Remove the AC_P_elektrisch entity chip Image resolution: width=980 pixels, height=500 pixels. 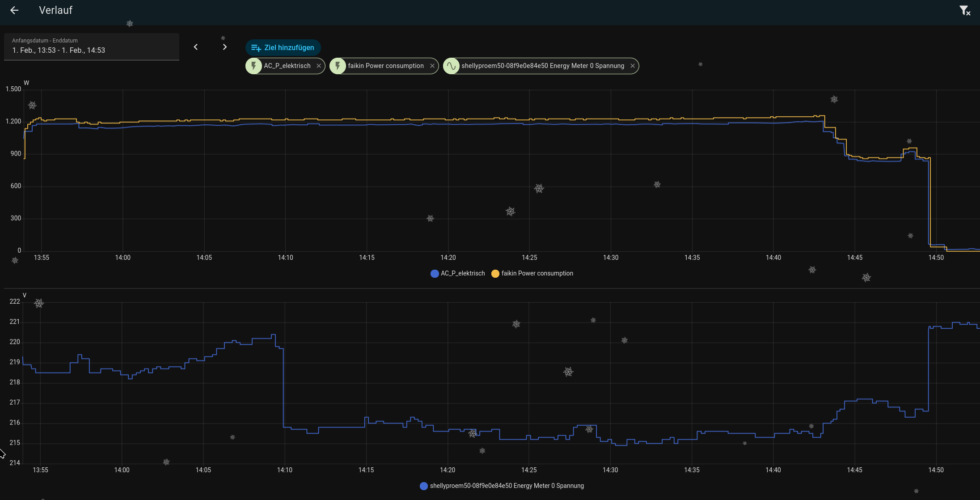pos(319,66)
